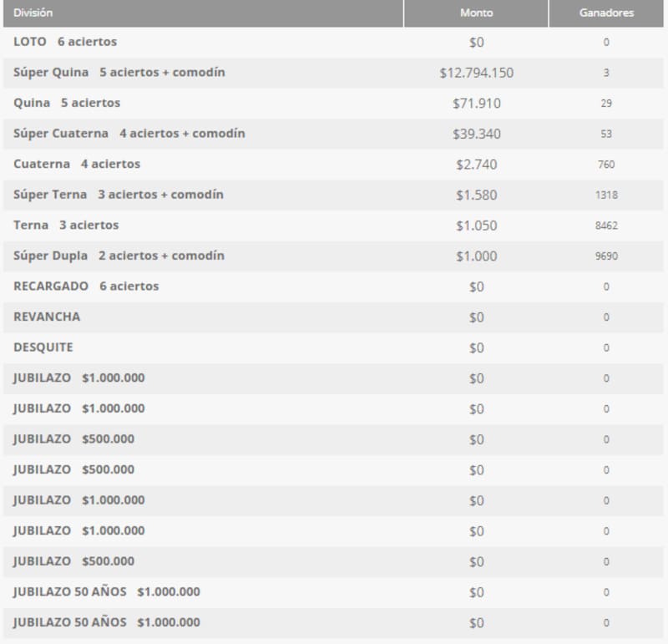The width and height of the screenshot is (668, 644).
Task: Select the Cuaterna 4 aciertos label
Action: coord(77,165)
